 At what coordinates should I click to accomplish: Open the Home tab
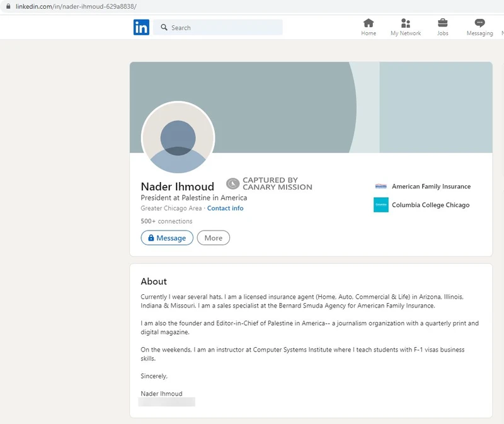coord(369,27)
